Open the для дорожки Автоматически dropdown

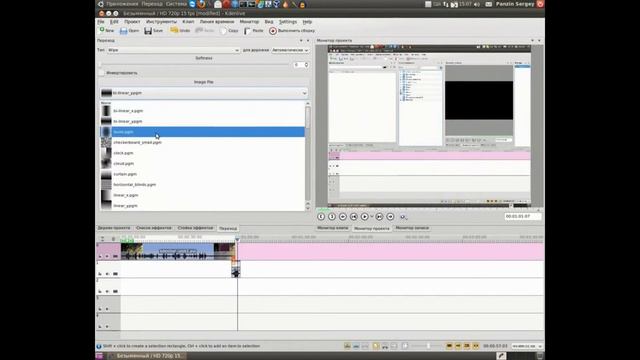click(x=290, y=50)
